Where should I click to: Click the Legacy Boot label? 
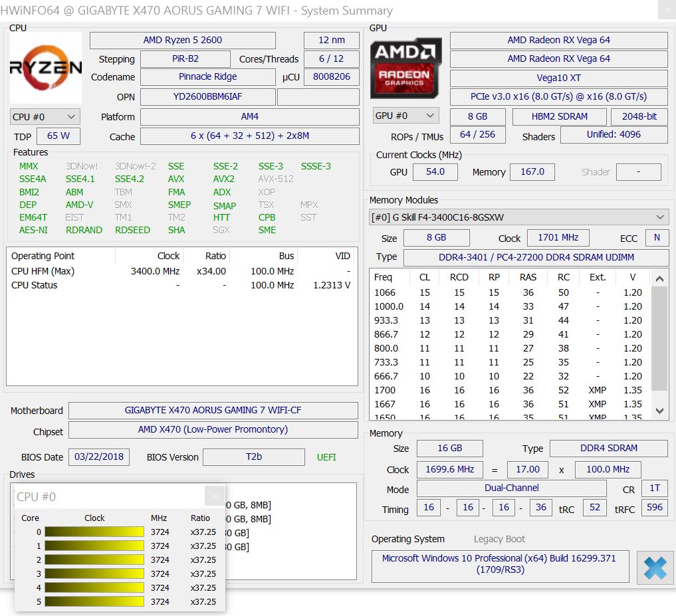499,540
